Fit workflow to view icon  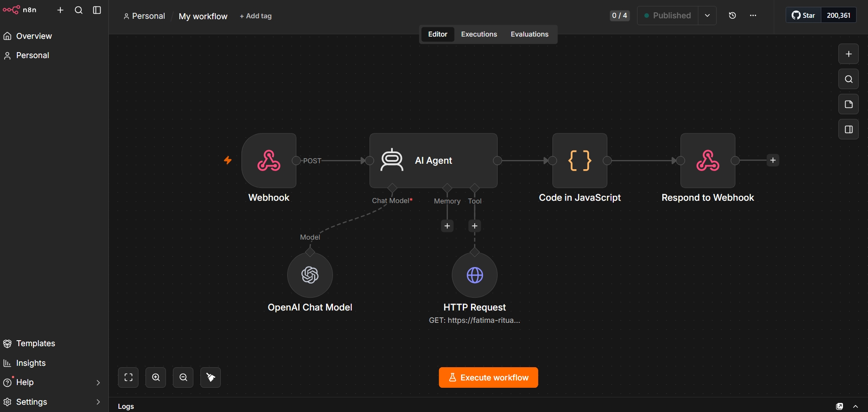129,377
